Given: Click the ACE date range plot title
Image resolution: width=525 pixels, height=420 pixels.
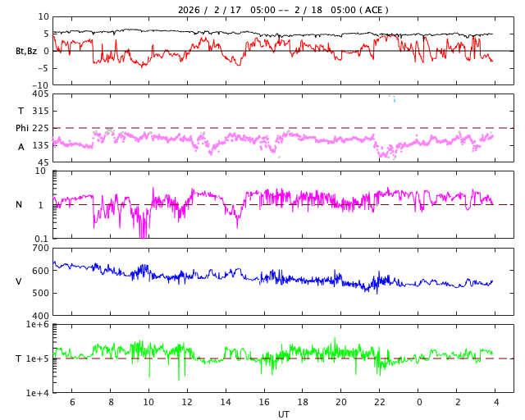Looking at the screenshot, I should (x=283, y=10).
